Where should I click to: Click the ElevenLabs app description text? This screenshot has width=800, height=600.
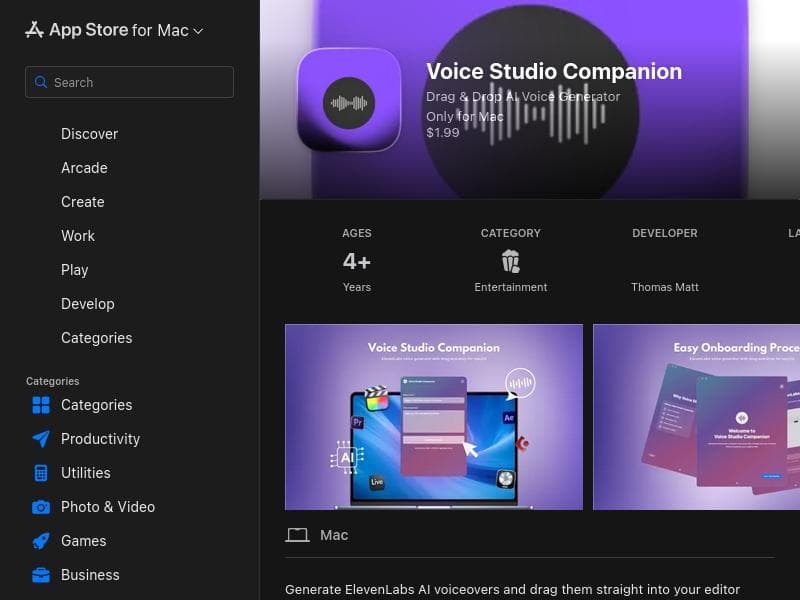point(512,590)
